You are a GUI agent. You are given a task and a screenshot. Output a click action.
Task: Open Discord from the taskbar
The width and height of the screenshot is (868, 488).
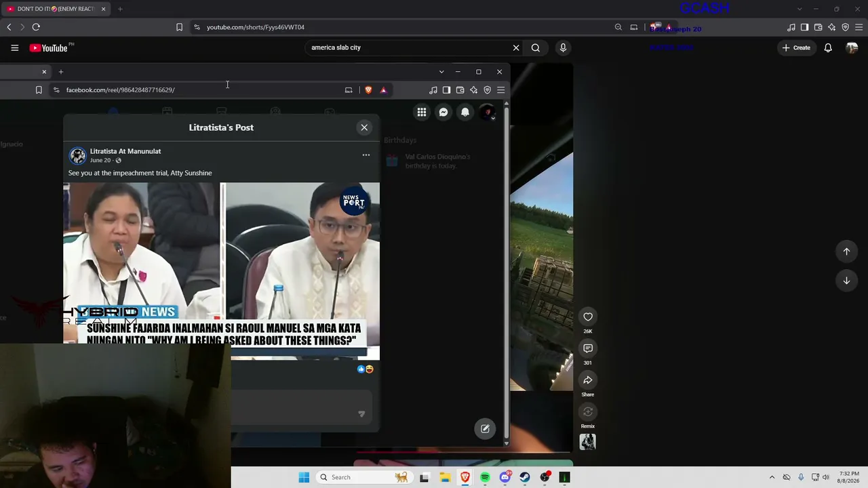[x=505, y=477]
